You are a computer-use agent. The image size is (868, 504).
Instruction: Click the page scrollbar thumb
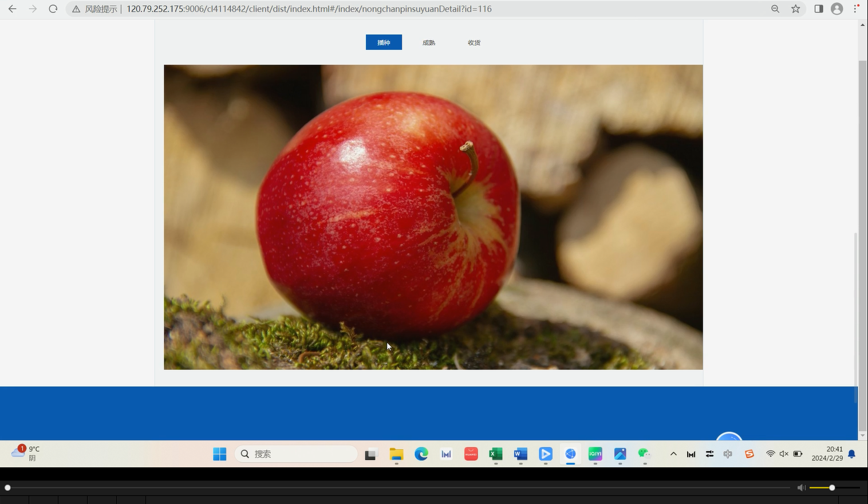click(x=863, y=245)
